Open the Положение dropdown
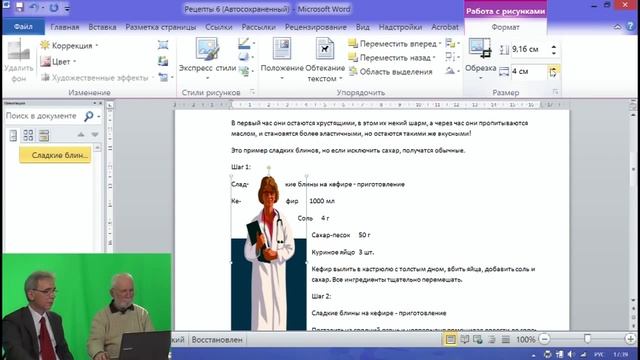The width and height of the screenshot is (640, 360). coord(282,59)
